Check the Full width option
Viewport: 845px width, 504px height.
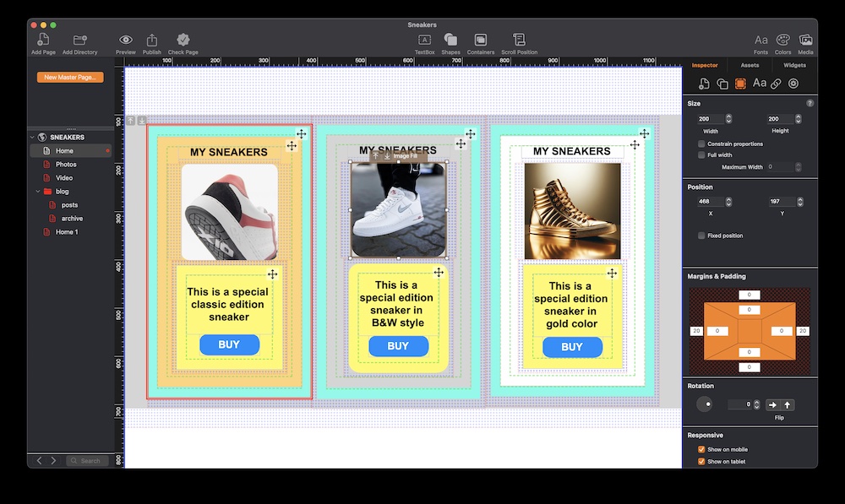click(x=701, y=154)
